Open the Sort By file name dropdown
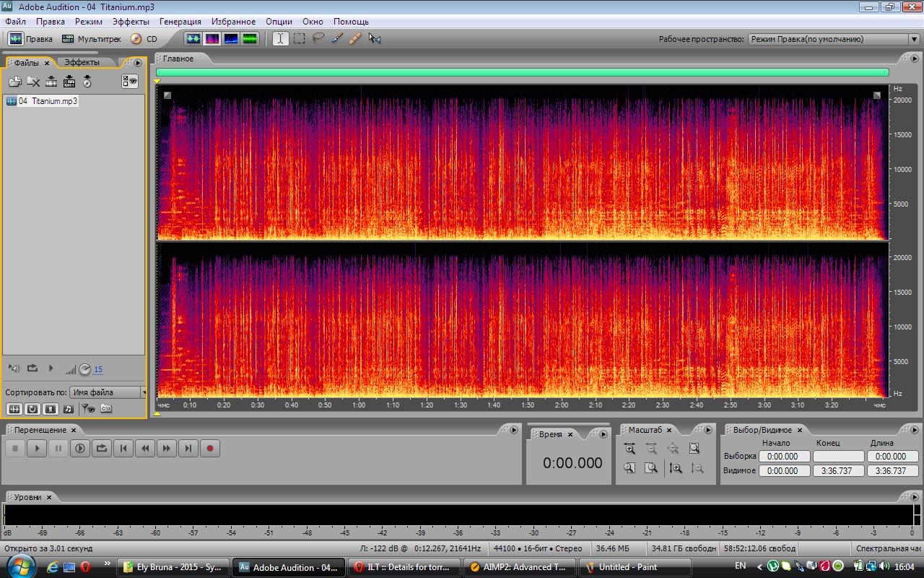The width and height of the screenshot is (924, 578). (x=108, y=392)
